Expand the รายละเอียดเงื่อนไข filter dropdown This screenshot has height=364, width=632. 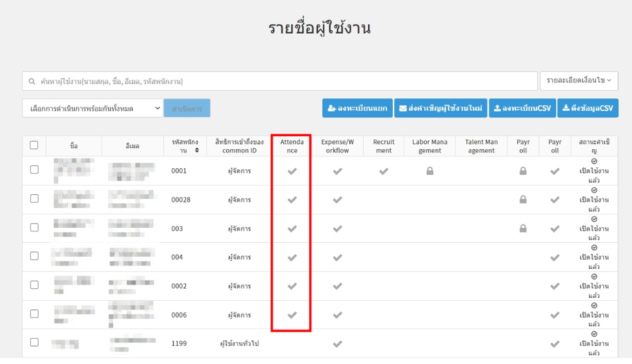click(578, 81)
